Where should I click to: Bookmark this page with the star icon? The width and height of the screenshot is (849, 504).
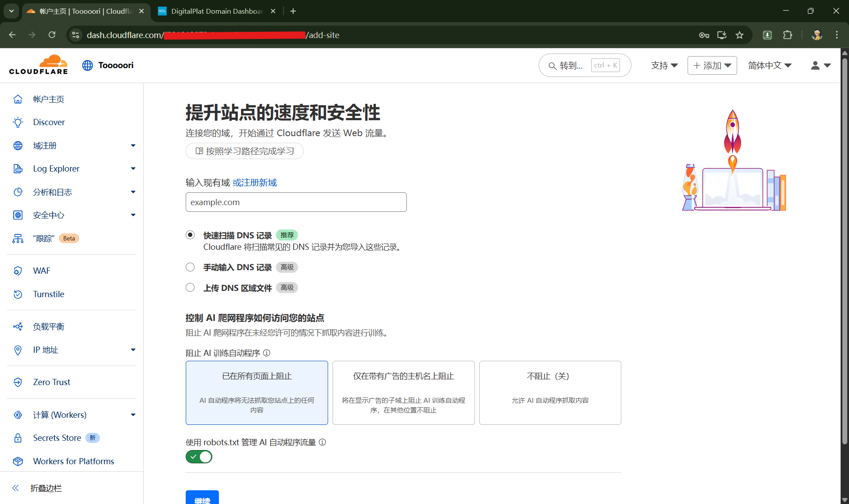click(739, 35)
